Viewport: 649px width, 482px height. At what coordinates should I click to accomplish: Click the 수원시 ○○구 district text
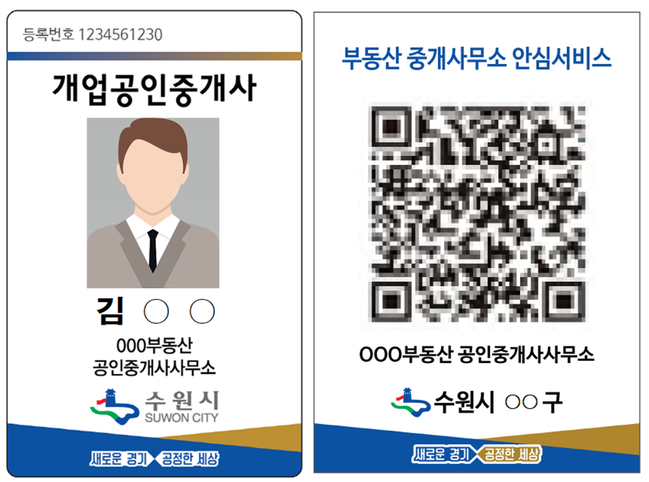498,402
